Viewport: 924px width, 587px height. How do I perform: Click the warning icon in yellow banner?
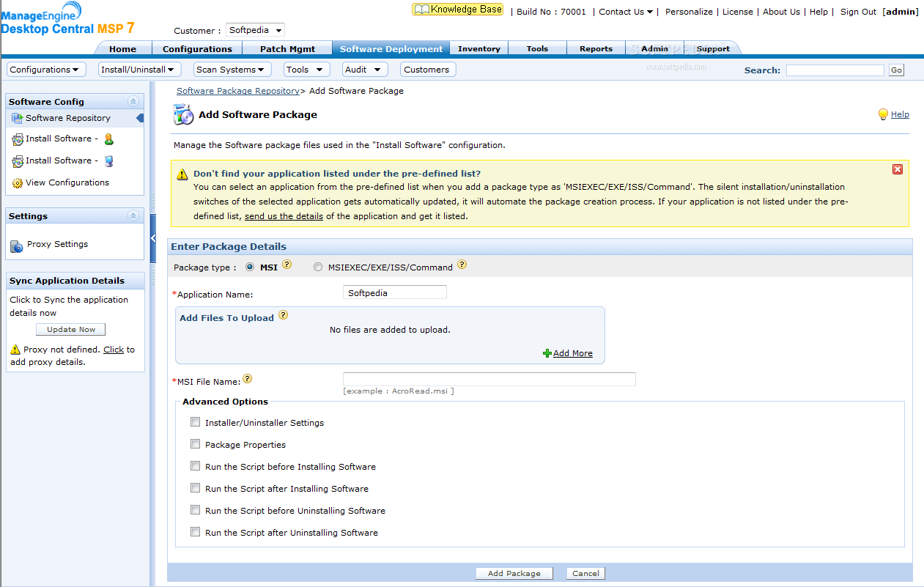pos(182,174)
